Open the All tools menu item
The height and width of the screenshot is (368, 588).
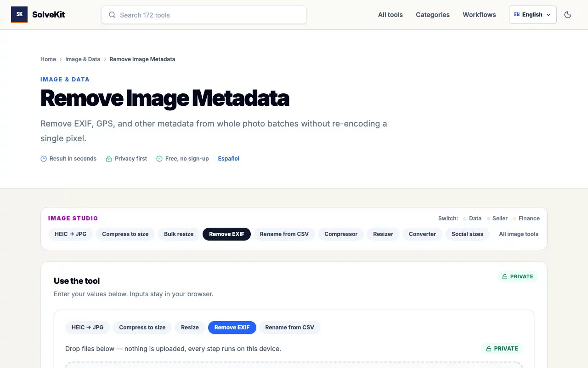click(390, 15)
